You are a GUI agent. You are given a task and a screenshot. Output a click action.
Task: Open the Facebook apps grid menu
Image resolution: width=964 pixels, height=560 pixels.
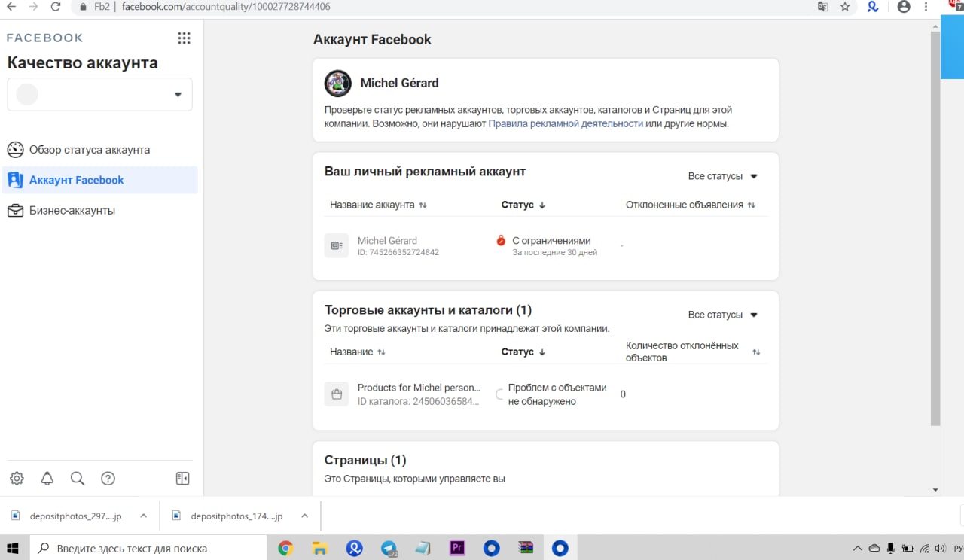point(184,38)
